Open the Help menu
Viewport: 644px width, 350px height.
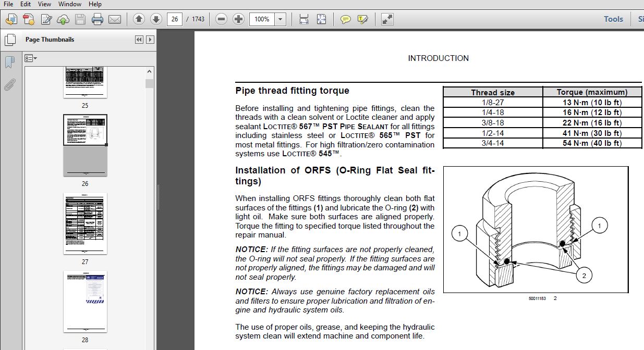coord(95,4)
